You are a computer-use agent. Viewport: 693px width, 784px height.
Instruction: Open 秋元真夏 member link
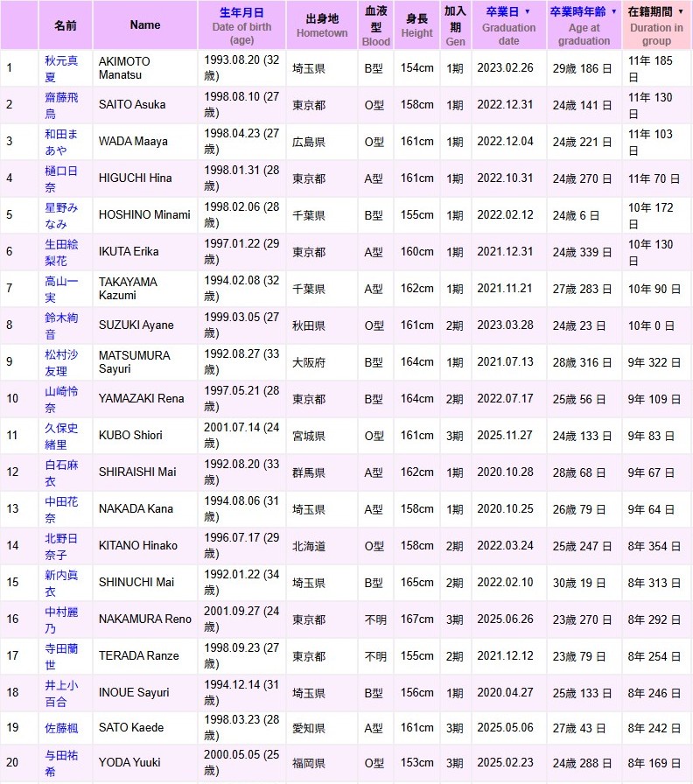(61, 68)
